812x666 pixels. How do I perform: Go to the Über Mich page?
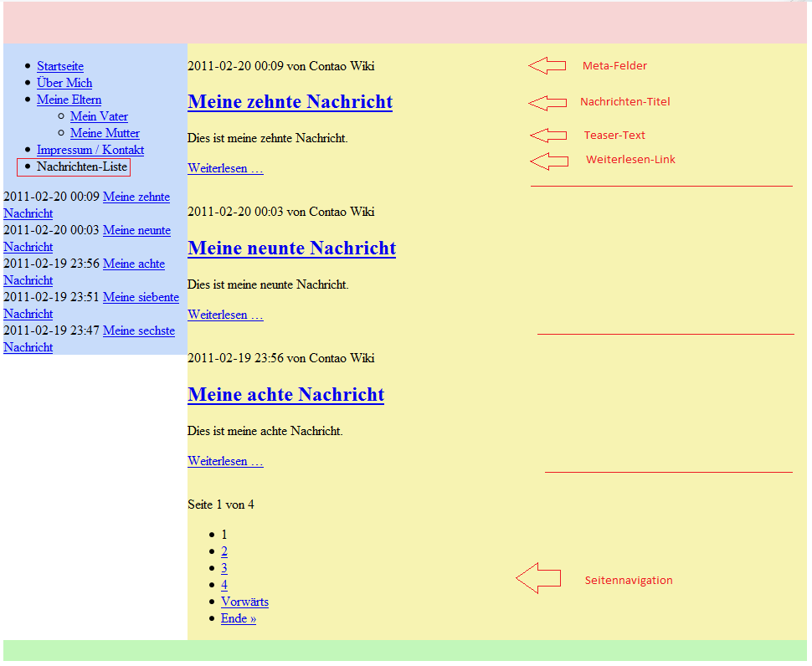point(64,83)
